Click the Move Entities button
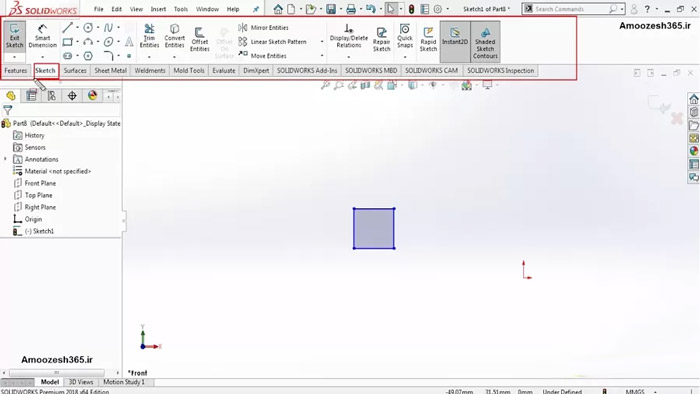This screenshot has height=394, width=700. coord(262,56)
